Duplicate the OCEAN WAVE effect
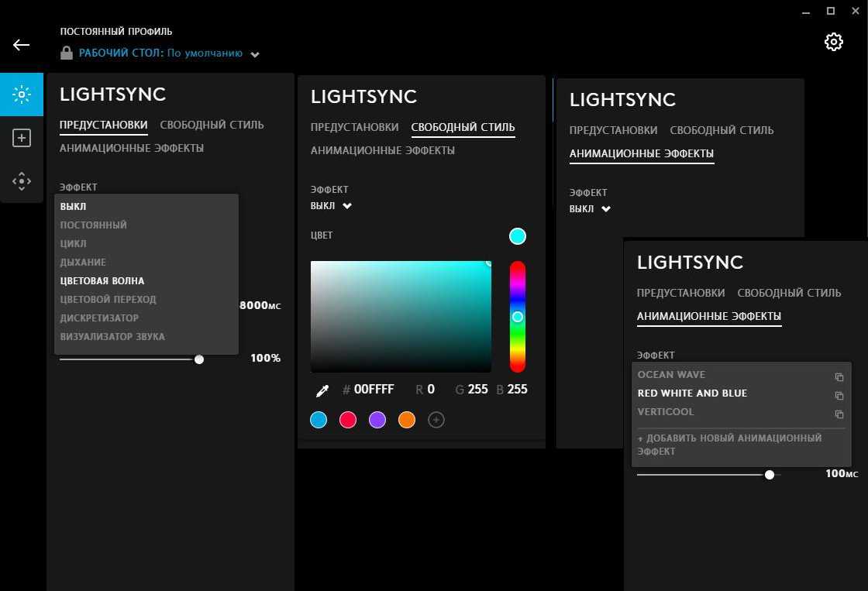The width and height of the screenshot is (868, 591). [x=839, y=377]
